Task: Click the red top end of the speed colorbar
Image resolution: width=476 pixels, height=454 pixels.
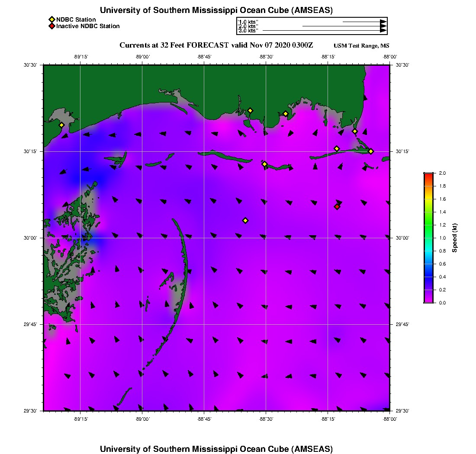Action: (x=428, y=175)
